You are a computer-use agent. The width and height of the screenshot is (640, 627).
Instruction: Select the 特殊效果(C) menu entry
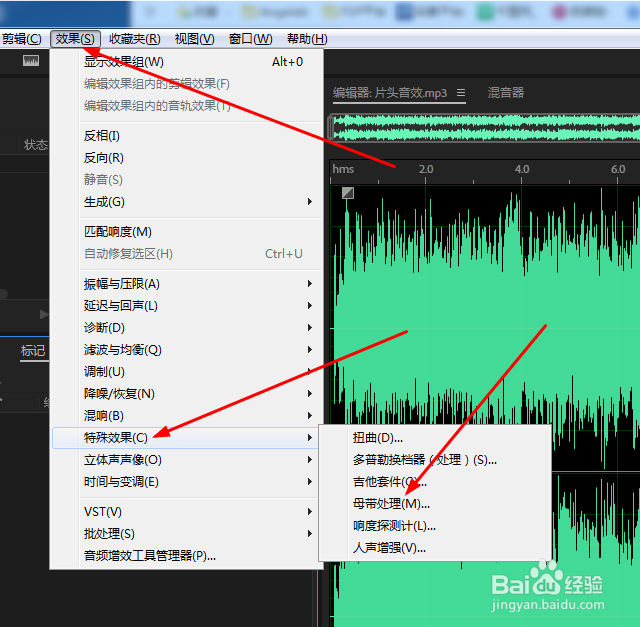tap(186, 438)
